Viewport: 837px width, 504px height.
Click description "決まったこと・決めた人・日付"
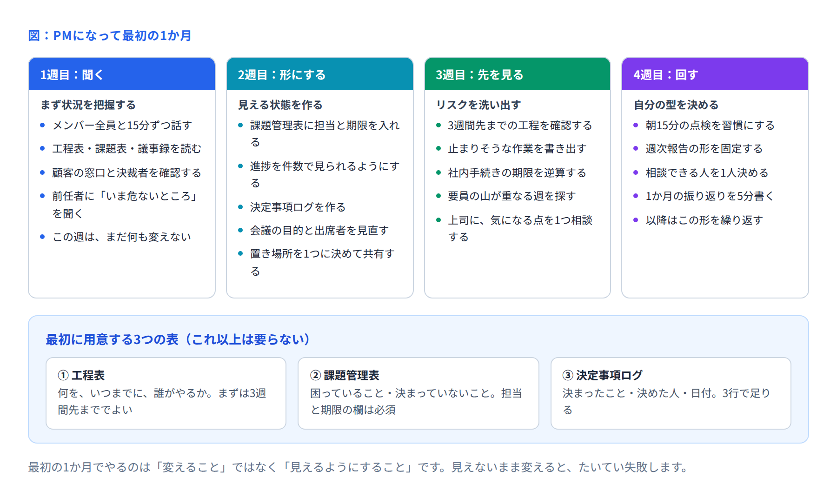638,393
